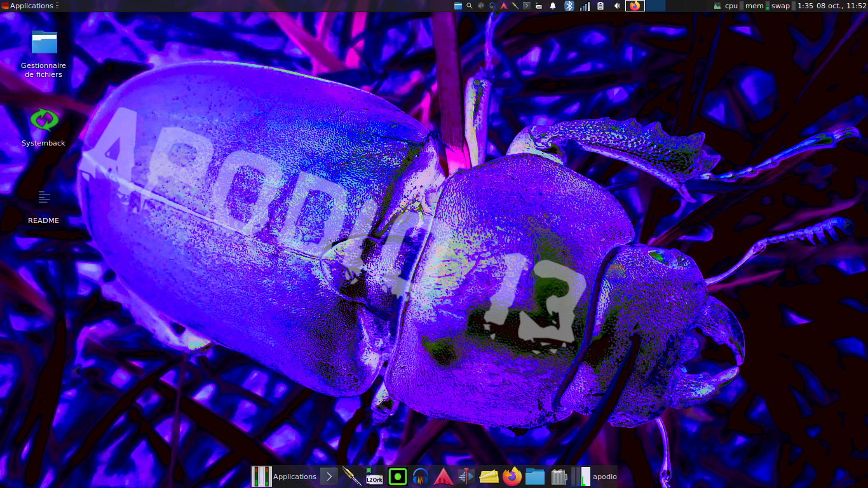This screenshot has height=488, width=868.
Task: Toggle Bluetooth from the system tray
Action: tap(569, 6)
